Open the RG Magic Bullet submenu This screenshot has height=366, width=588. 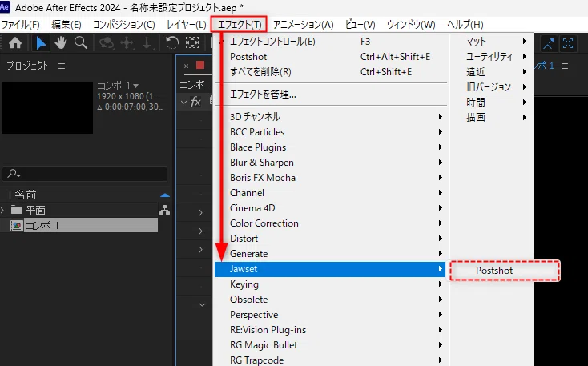tap(331, 345)
